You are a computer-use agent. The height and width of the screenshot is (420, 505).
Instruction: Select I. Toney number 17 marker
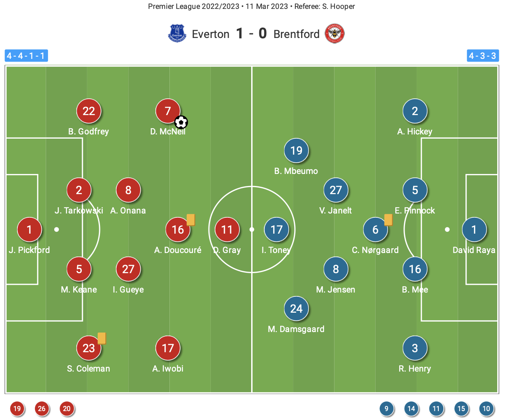pyautogui.click(x=277, y=230)
